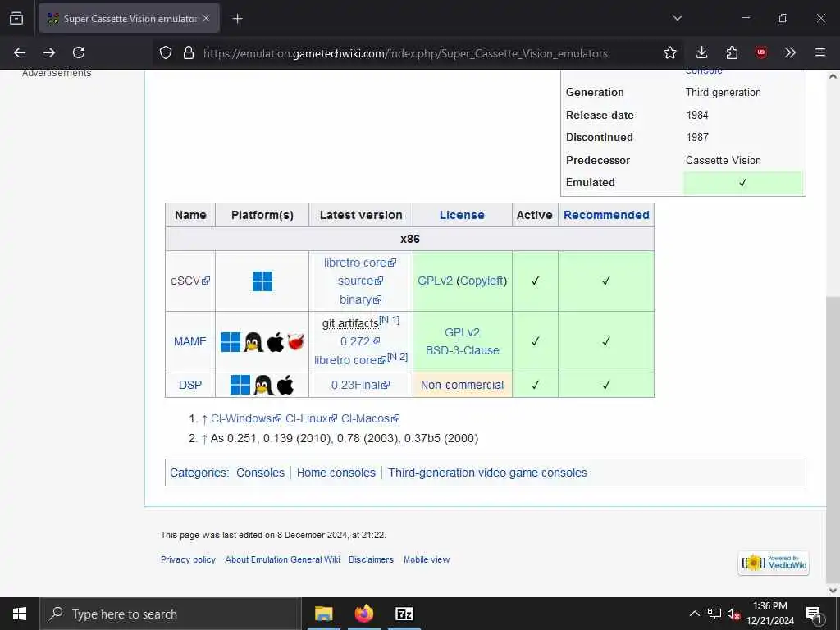
Task: Open eSCV libretro core link
Action: (x=360, y=262)
